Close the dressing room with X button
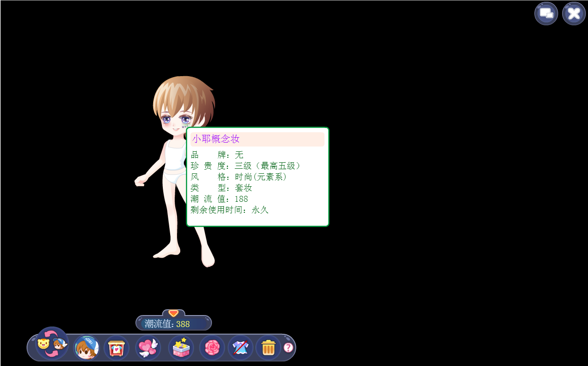This screenshot has height=366, width=588. tap(574, 13)
